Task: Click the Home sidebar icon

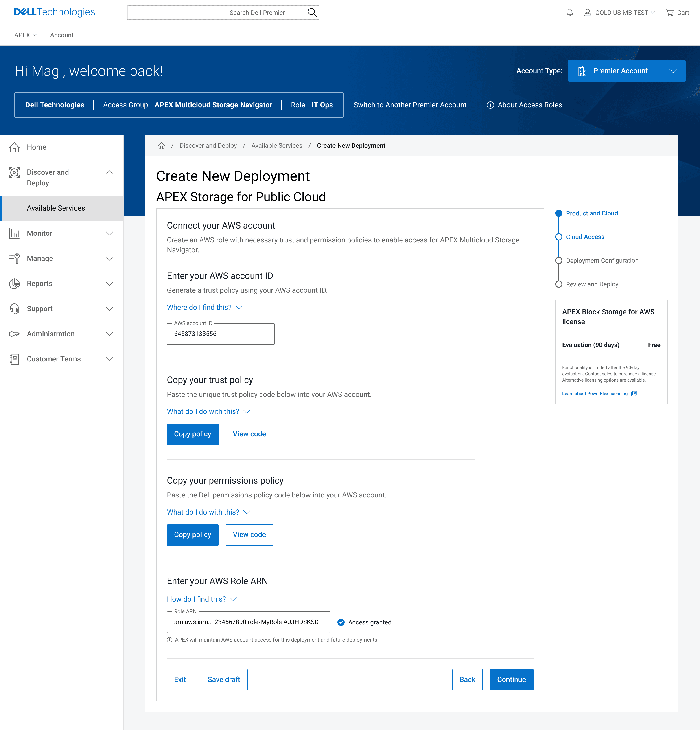Action: coord(14,147)
